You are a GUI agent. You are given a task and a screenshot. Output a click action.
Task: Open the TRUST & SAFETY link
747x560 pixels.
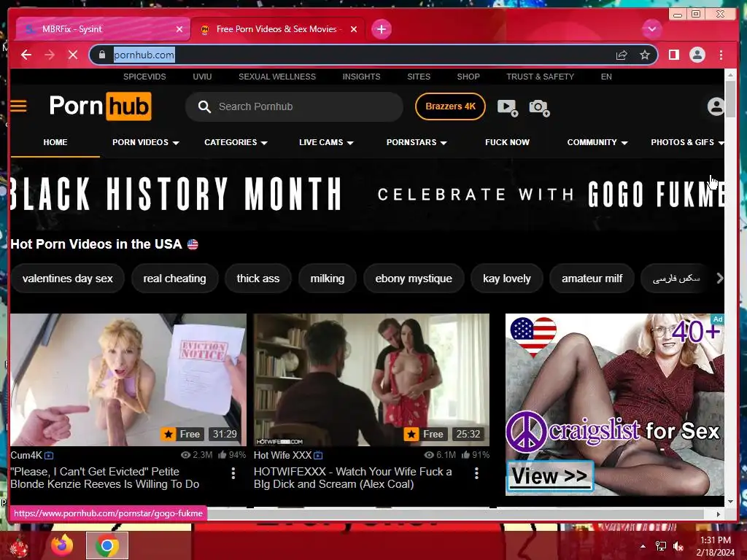pyautogui.click(x=541, y=77)
